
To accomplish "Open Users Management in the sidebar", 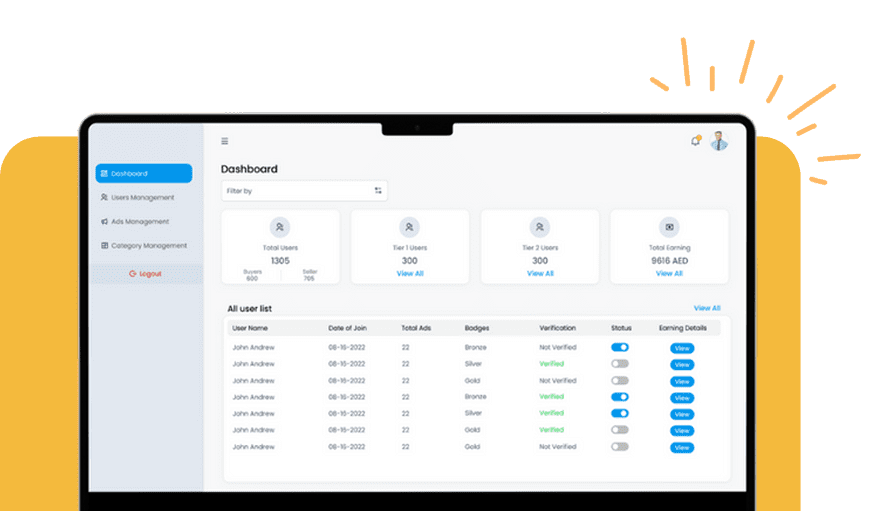I will (137, 197).
